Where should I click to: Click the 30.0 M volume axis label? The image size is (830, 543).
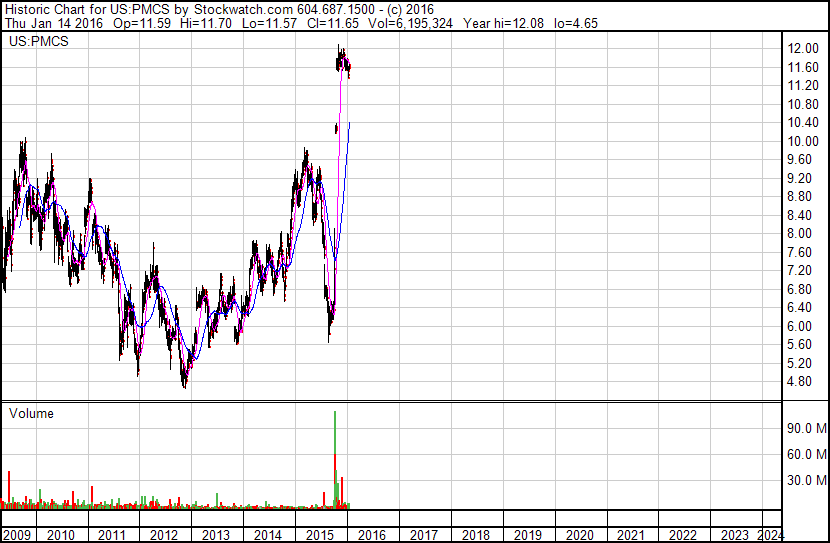coord(807,480)
